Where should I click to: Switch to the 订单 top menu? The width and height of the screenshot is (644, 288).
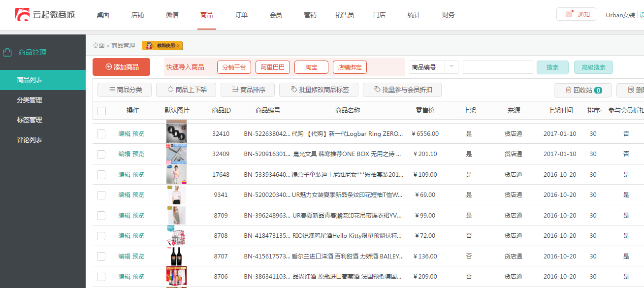(x=241, y=15)
